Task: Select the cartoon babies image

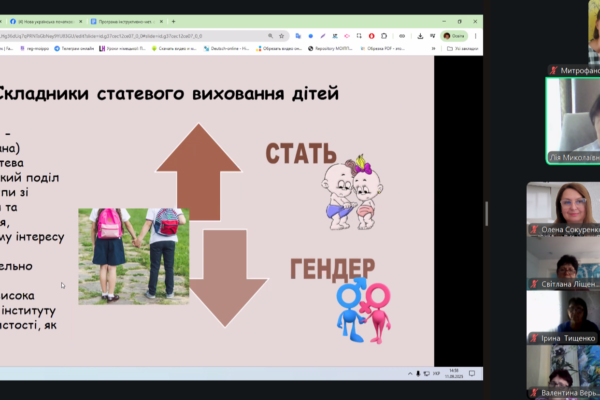Action: [x=352, y=193]
